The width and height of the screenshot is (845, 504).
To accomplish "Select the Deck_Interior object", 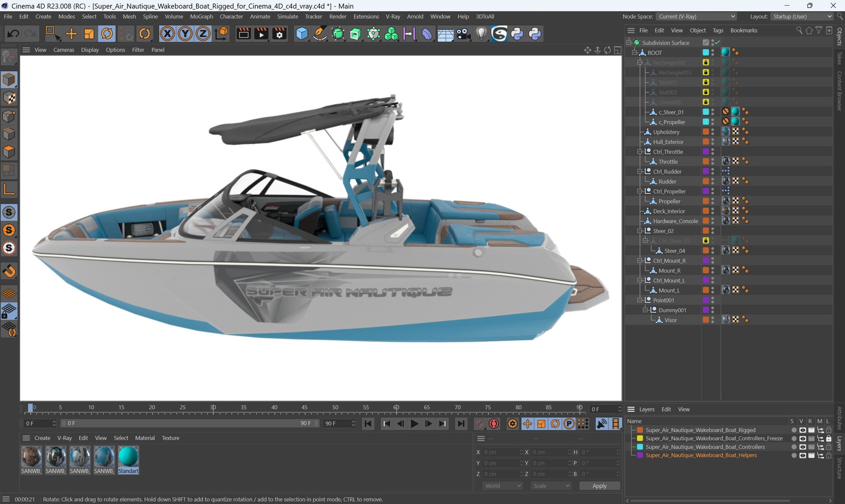I will pos(669,211).
